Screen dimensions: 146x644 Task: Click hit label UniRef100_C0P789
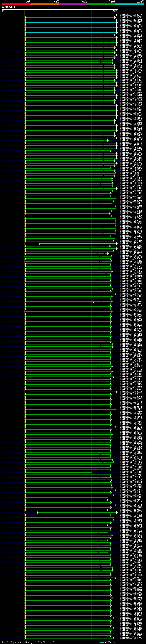[x=131, y=309]
